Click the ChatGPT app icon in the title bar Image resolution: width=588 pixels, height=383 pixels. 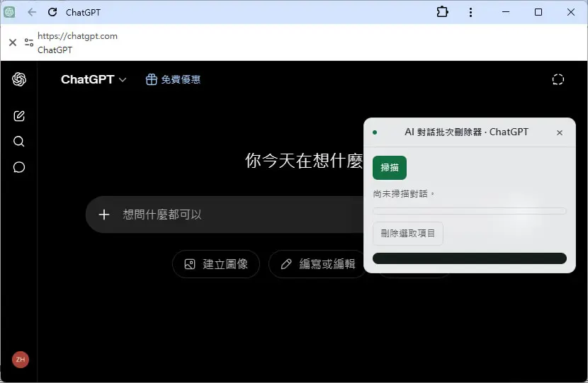pos(9,12)
